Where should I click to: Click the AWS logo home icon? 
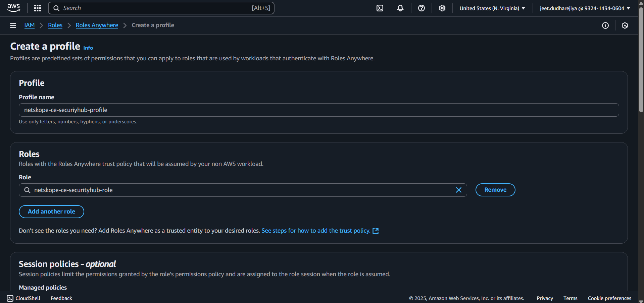[14, 8]
